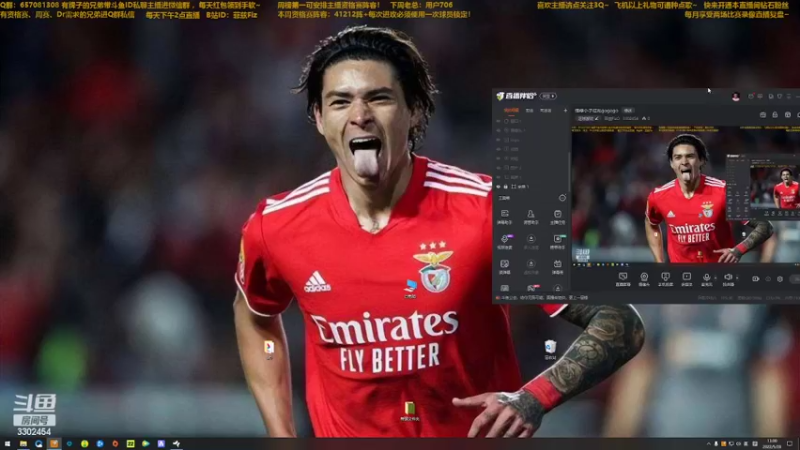800x450 pixels.
Task: Click the lock icon above the preview's right side
Action: click(x=775, y=115)
